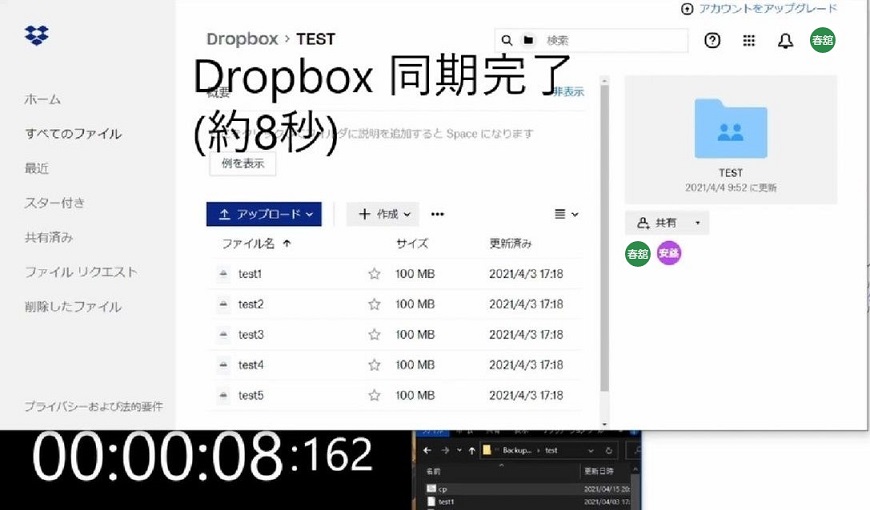
Task: Star the test4 file
Action: 375,365
